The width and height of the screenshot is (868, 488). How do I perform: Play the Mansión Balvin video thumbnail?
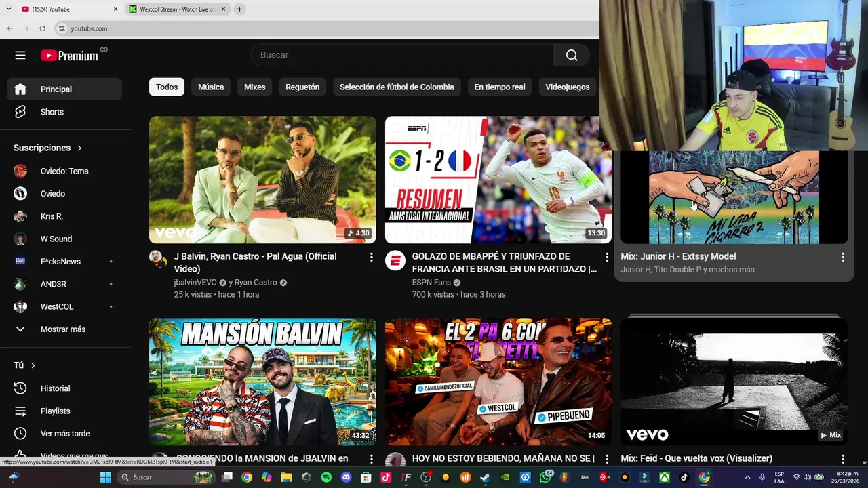[262, 382]
